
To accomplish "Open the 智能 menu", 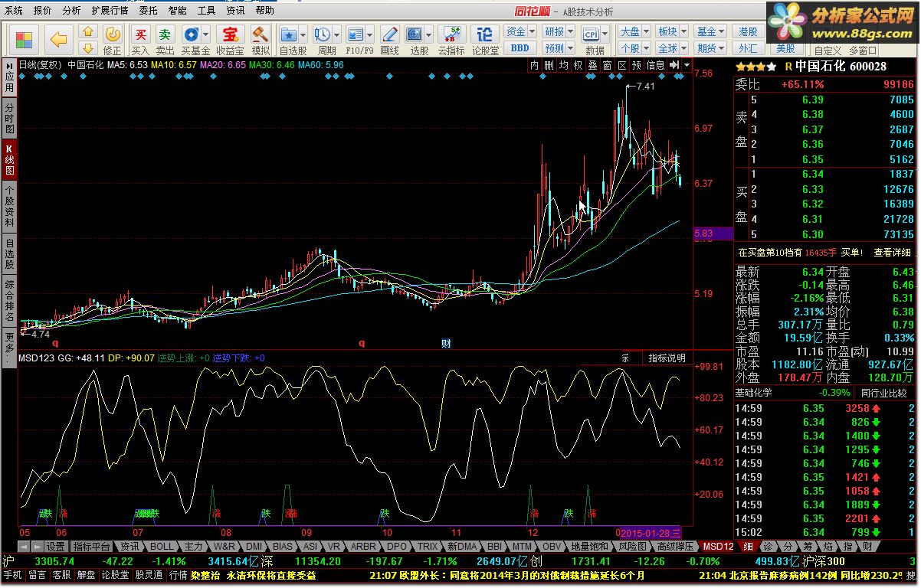I will [177, 11].
